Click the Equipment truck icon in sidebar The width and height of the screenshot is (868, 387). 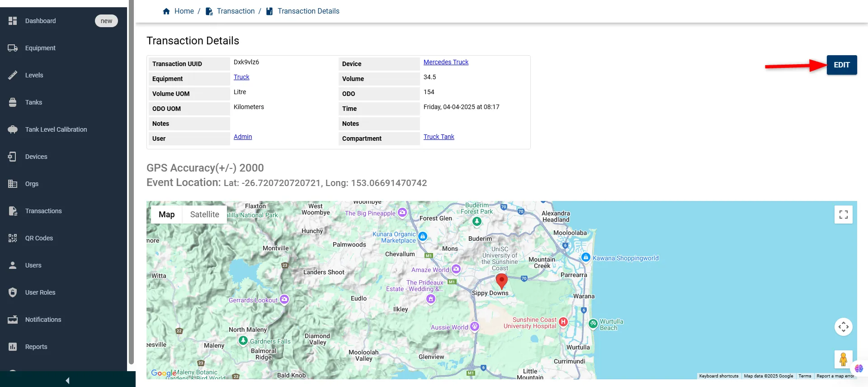tap(13, 48)
